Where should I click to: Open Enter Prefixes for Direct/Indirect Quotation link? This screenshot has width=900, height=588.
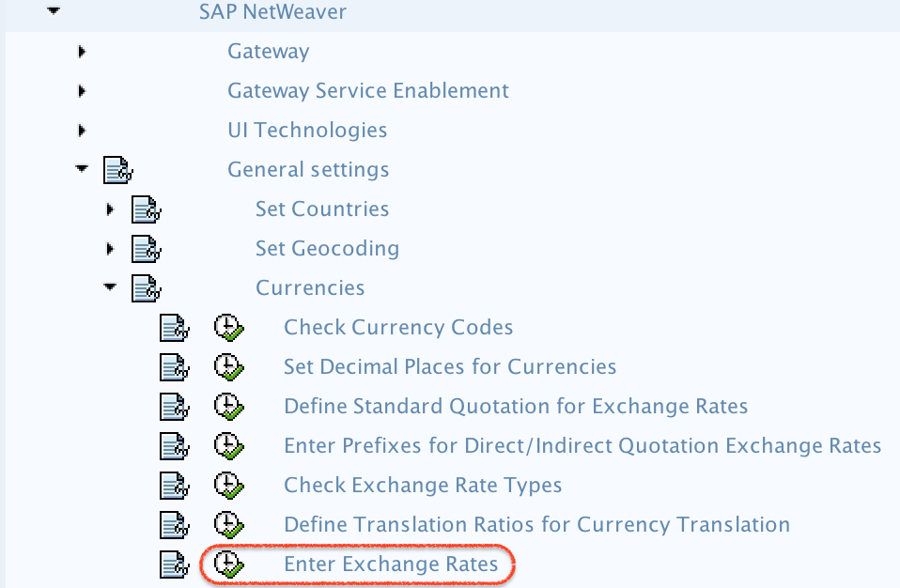tap(583, 445)
